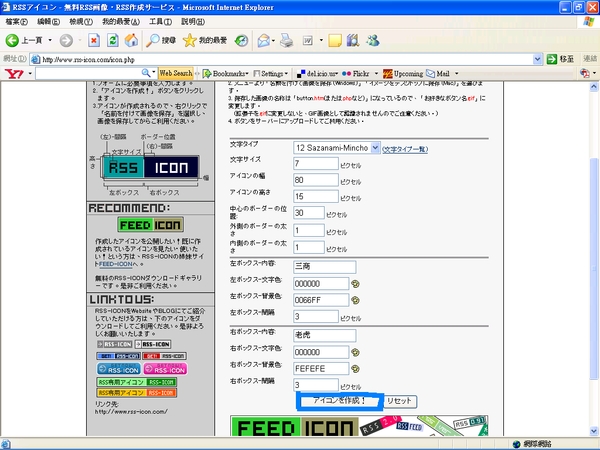Image resolution: width=600 pixels, height=450 pixels.
Task: Open the Upcoming toolbar button
Action: (x=403, y=73)
